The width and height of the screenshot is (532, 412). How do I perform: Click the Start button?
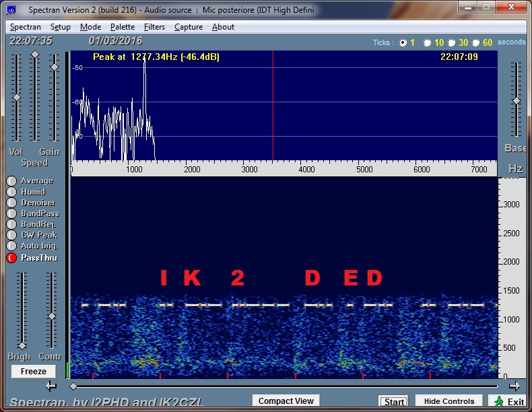tap(393, 401)
